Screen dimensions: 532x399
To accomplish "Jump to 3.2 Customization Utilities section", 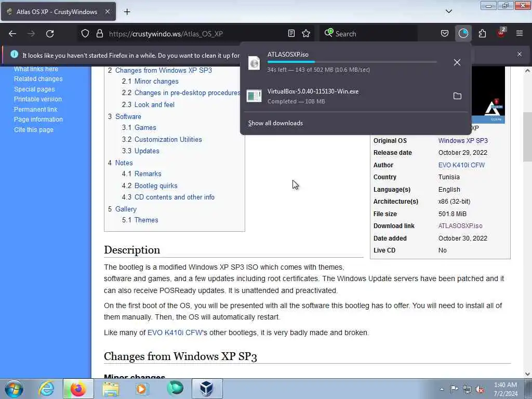I will (x=168, y=139).
